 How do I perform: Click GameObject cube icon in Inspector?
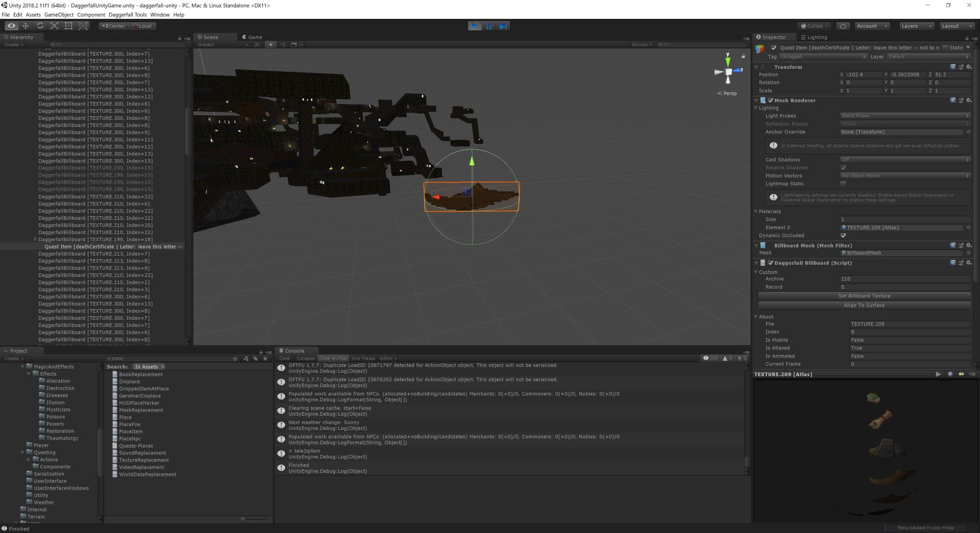761,49
